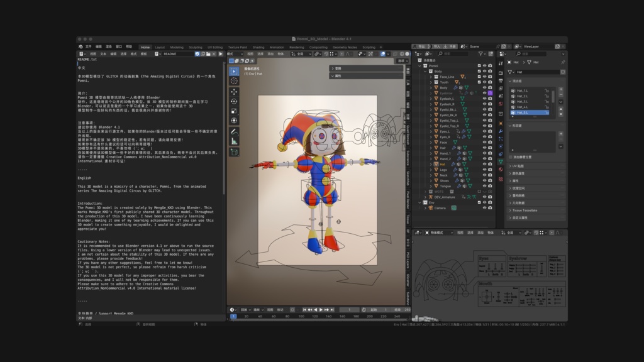Collapse the Body collection in the outliner
Image resolution: width=644 pixels, height=362 pixels.
[x=426, y=70]
